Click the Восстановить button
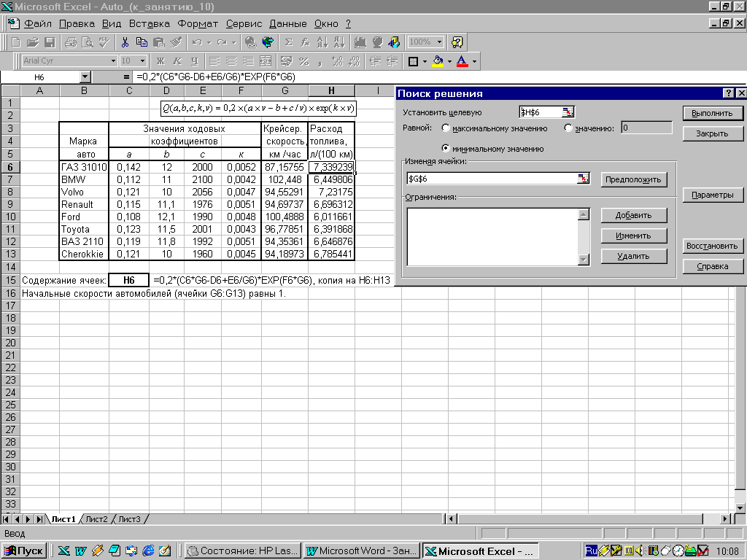Viewport: 747px width, 560px height. point(712,246)
